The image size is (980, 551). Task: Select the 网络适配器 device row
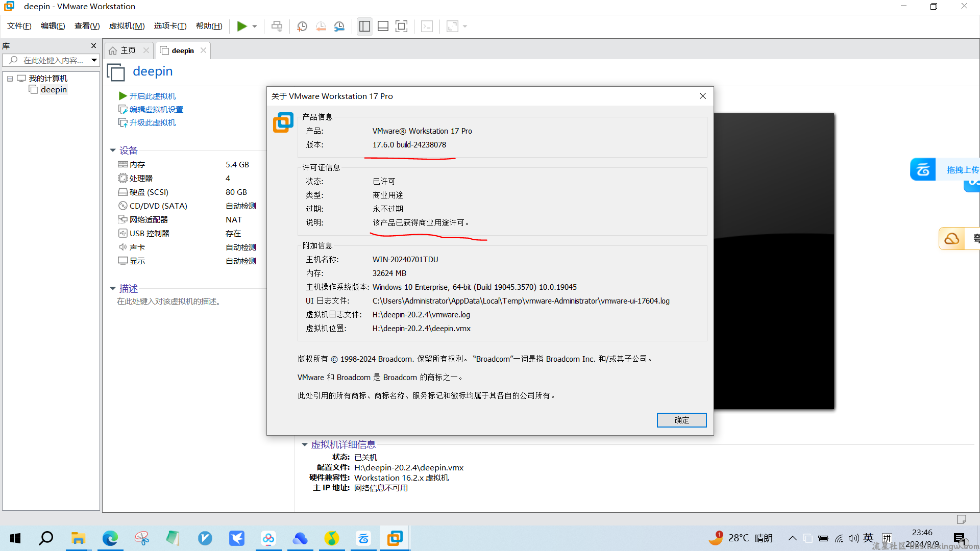[187, 219]
